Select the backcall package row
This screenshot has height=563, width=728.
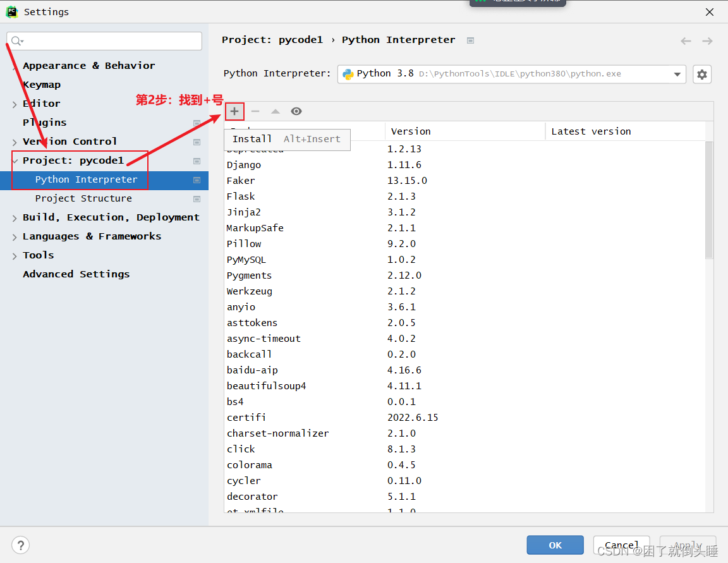click(x=464, y=354)
